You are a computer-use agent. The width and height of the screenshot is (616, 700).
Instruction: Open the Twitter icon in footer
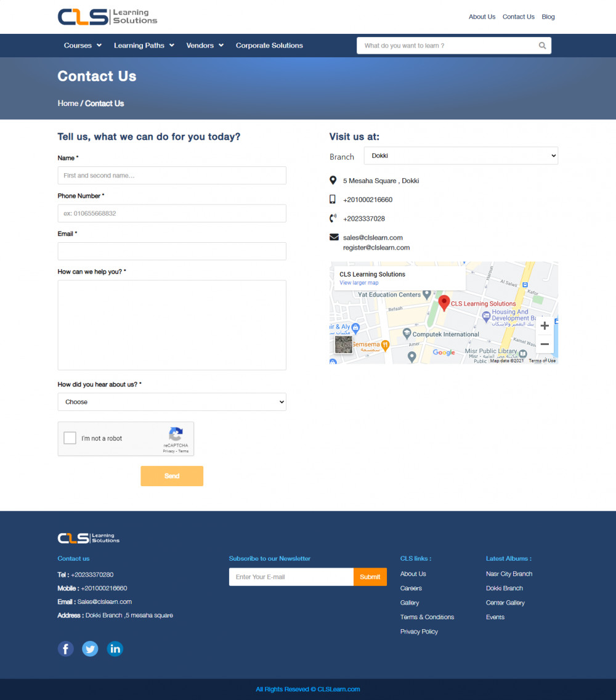(x=90, y=648)
